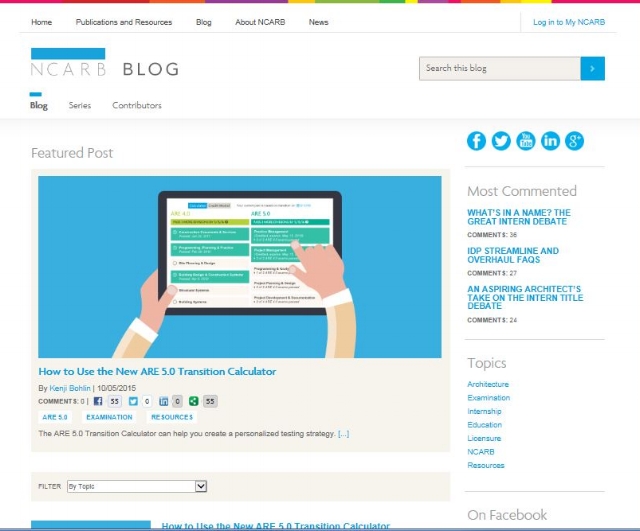Go to Home in top navigation
The image size is (640, 531).
point(42,22)
